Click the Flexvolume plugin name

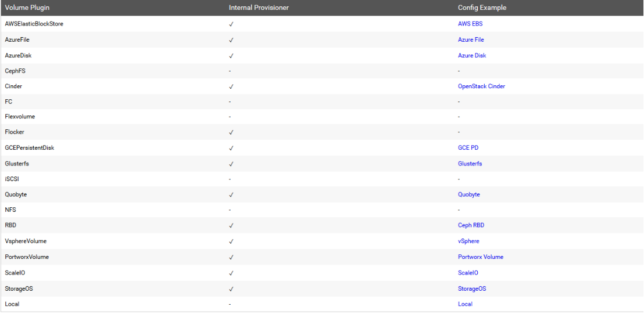click(x=20, y=117)
